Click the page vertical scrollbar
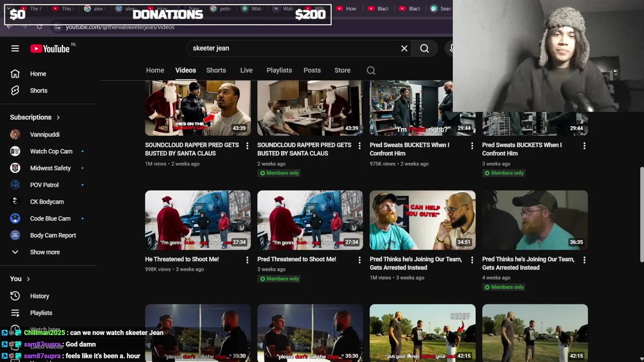Viewport: 644px width, 362px height. point(641,214)
